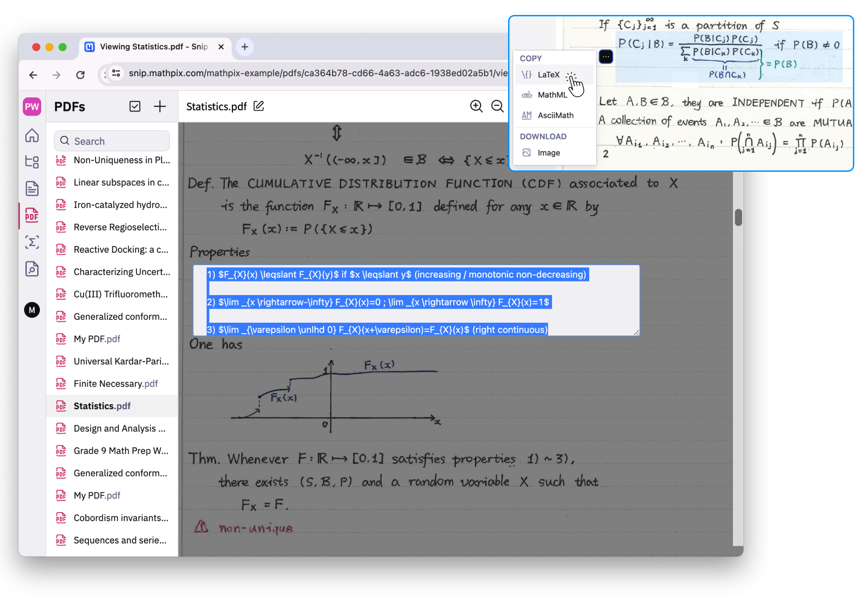This screenshot has height=596, width=868.
Task: Open the Snips tree panel in the sidebar
Action: pos(32,162)
